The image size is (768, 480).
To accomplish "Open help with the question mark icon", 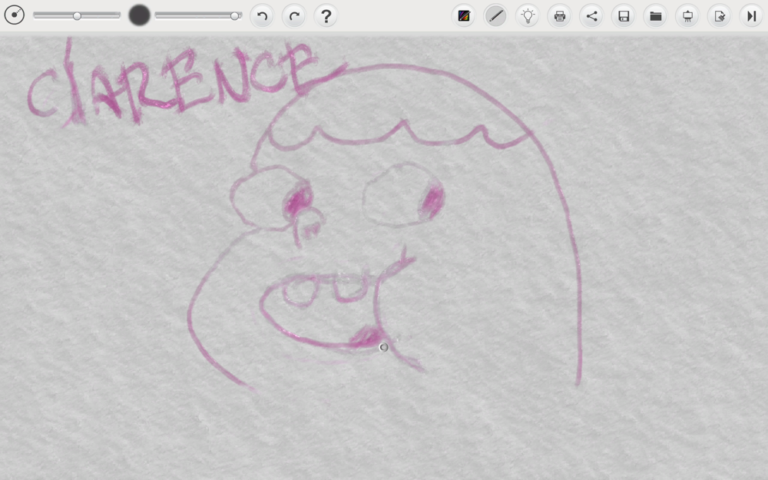I will [x=326, y=16].
